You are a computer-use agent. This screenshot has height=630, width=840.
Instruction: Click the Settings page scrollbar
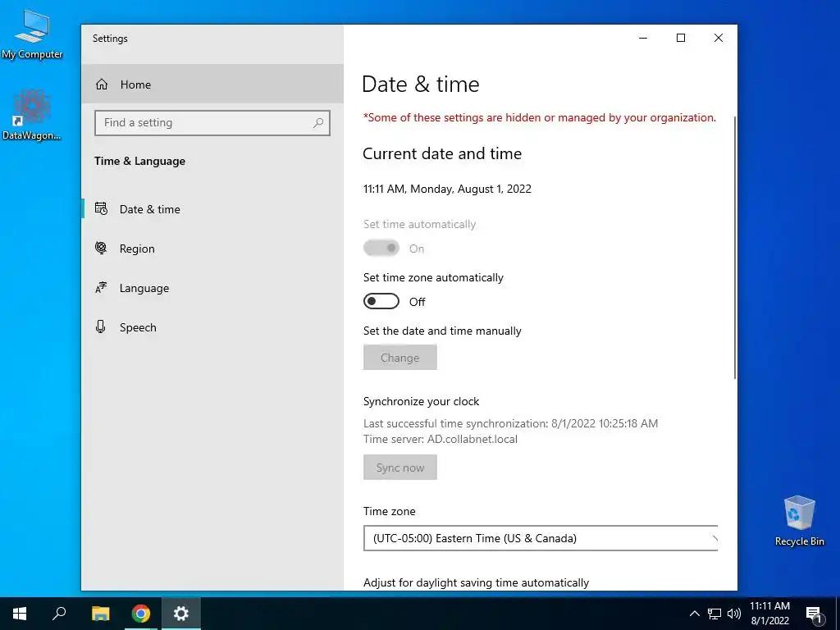point(734,247)
